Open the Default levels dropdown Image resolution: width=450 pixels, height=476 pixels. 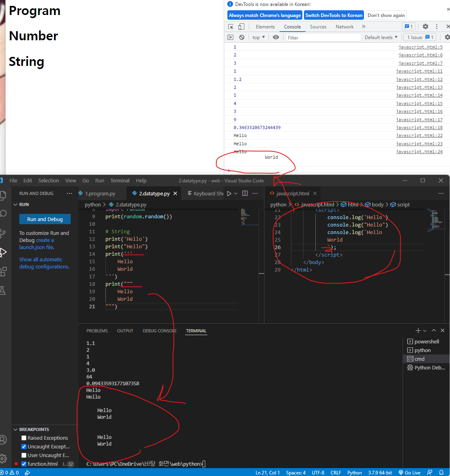point(381,37)
